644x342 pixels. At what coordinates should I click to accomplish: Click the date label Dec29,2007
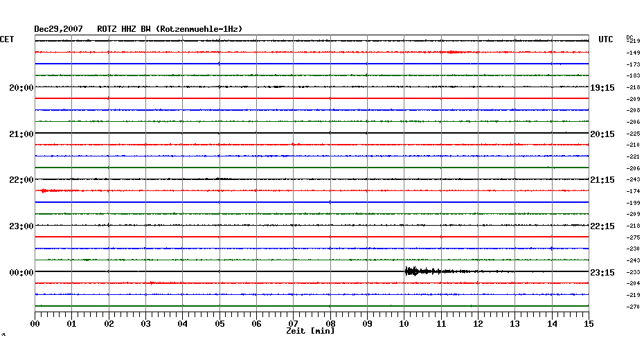pos(58,29)
